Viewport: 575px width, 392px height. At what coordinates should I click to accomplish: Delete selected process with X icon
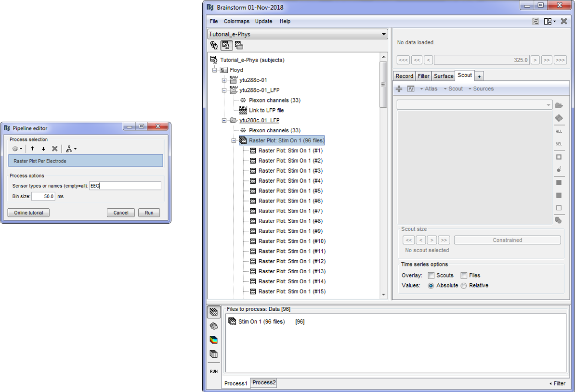54,149
